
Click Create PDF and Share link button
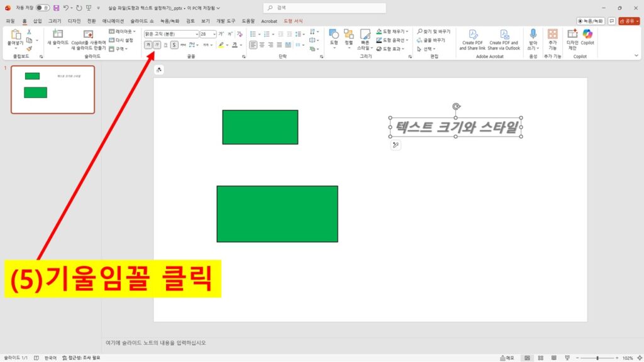473,39
